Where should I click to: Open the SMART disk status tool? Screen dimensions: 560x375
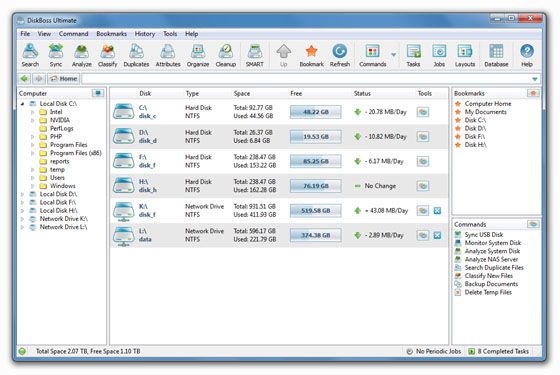pos(254,55)
